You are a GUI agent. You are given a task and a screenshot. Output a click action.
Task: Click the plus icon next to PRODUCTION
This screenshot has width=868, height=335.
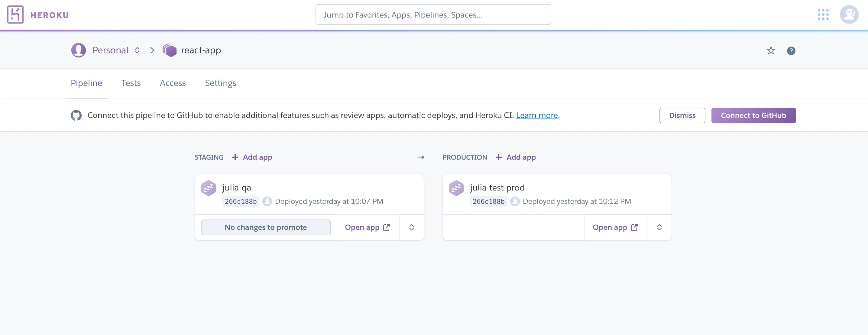(x=498, y=157)
